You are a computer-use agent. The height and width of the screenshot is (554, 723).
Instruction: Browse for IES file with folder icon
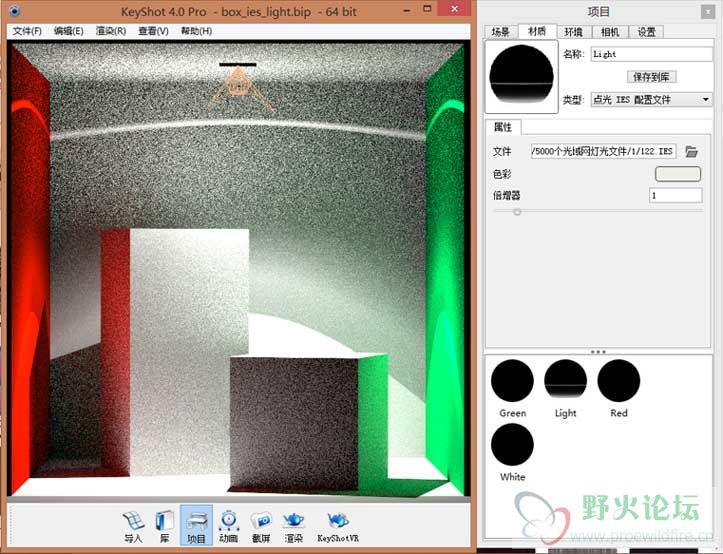click(691, 151)
